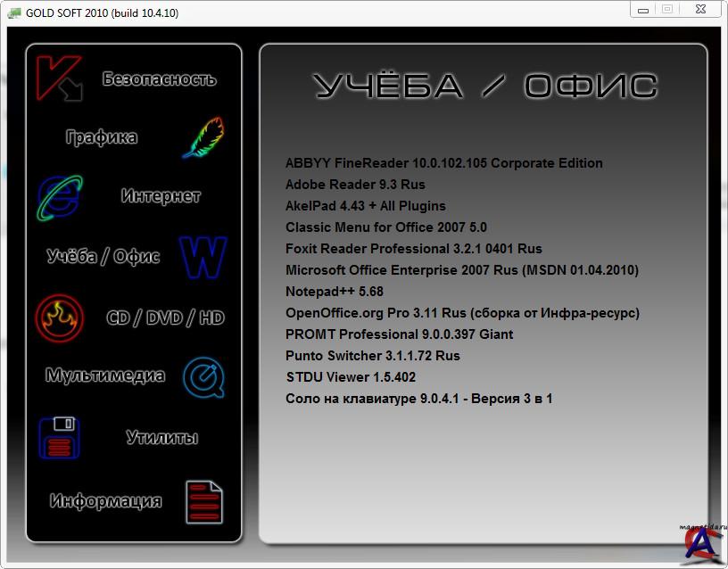This screenshot has height=569, width=728.
Task: Select PROMT Professional 9.0.0.397 Giant
Action: (400, 334)
